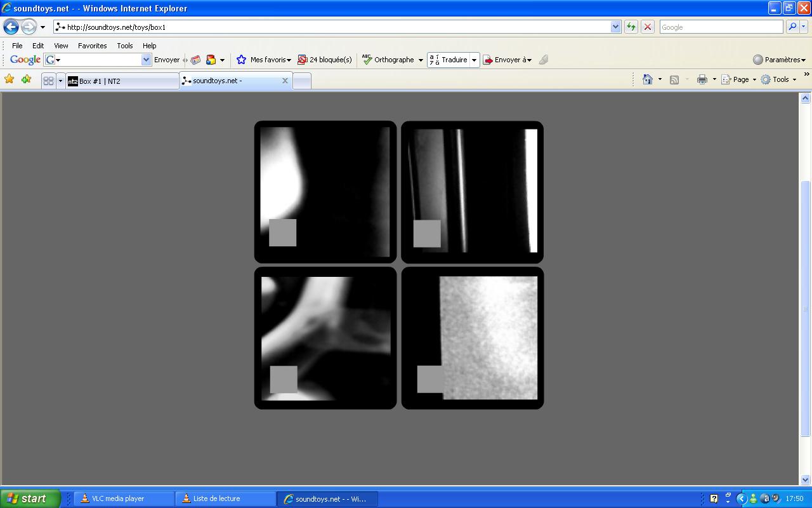Click the Envoyer button on Google toolbar
This screenshot has width=812, height=508.
point(167,60)
